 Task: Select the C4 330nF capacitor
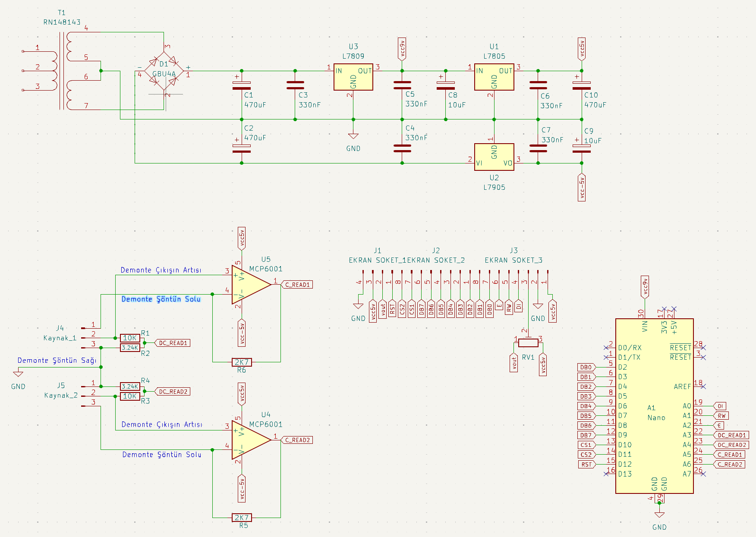tap(402, 148)
